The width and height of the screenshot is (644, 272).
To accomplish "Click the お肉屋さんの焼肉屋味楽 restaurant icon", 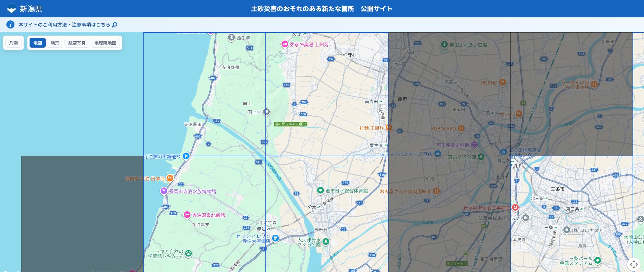I will [436, 191].
